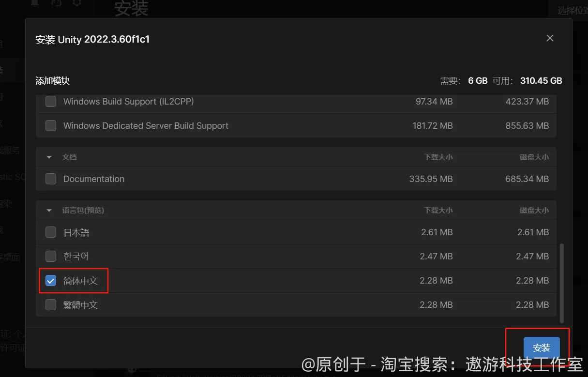Check the Documentation module box
The width and height of the screenshot is (588, 377).
pyautogui.click(x=51, y=179)
